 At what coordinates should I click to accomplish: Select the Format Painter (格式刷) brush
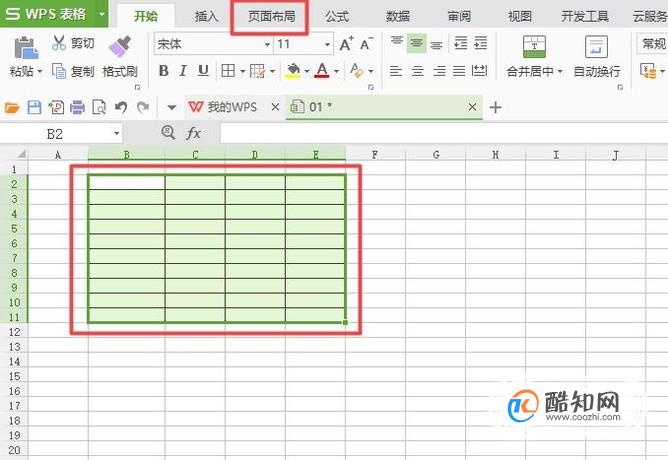pyautogui.click(x=120, y=46)
